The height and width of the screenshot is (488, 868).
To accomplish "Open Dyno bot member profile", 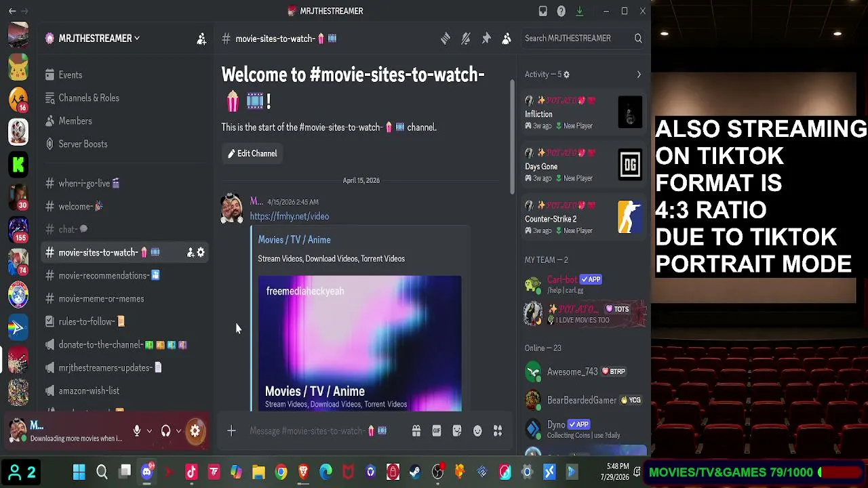I will point(583,429).
